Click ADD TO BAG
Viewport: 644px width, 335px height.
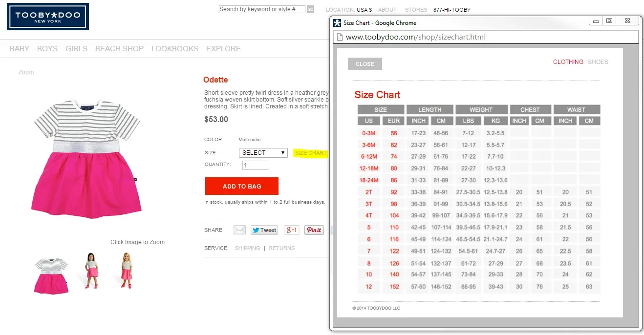[x=241, y=186]
